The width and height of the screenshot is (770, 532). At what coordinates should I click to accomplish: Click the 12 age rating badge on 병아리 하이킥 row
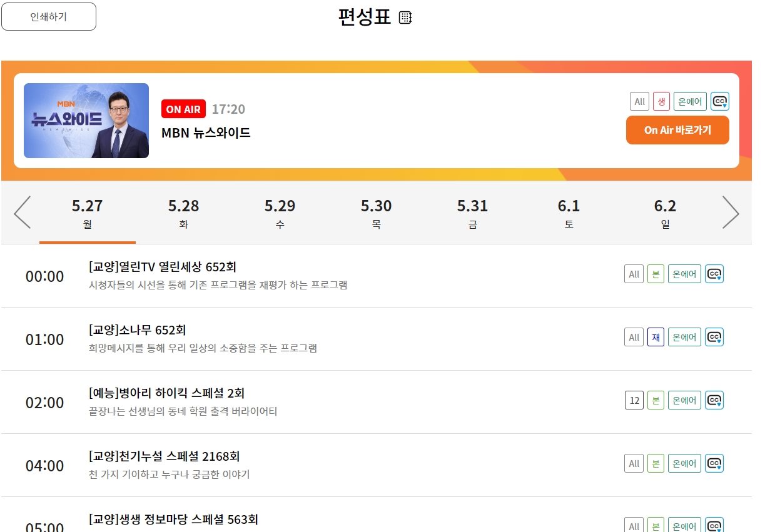tap(634, 400)
